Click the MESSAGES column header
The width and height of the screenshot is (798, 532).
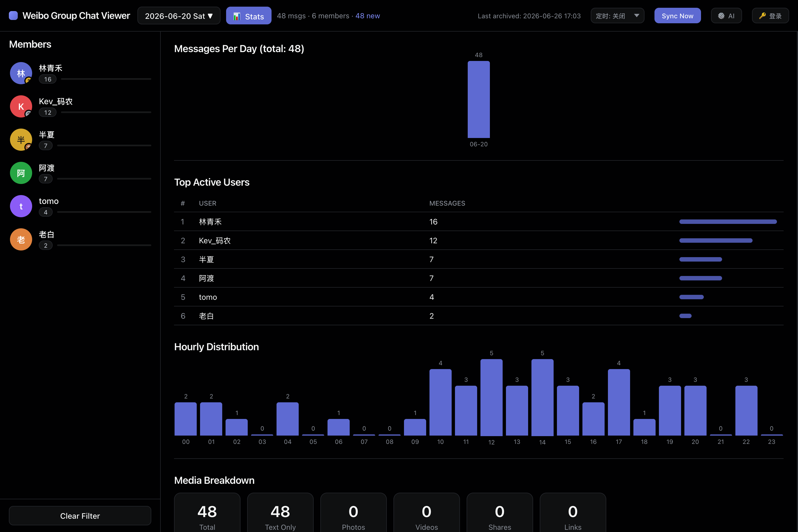click(447, 203)
